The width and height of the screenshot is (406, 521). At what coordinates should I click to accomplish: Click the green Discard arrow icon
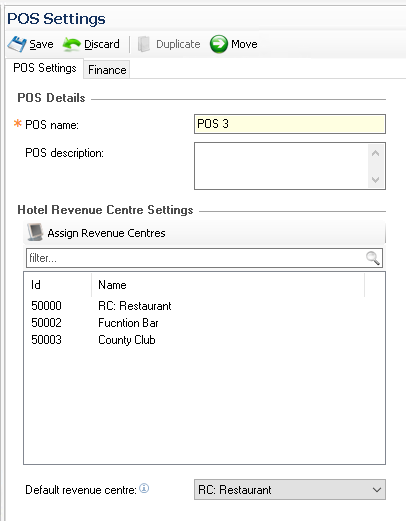coord(71,44)
